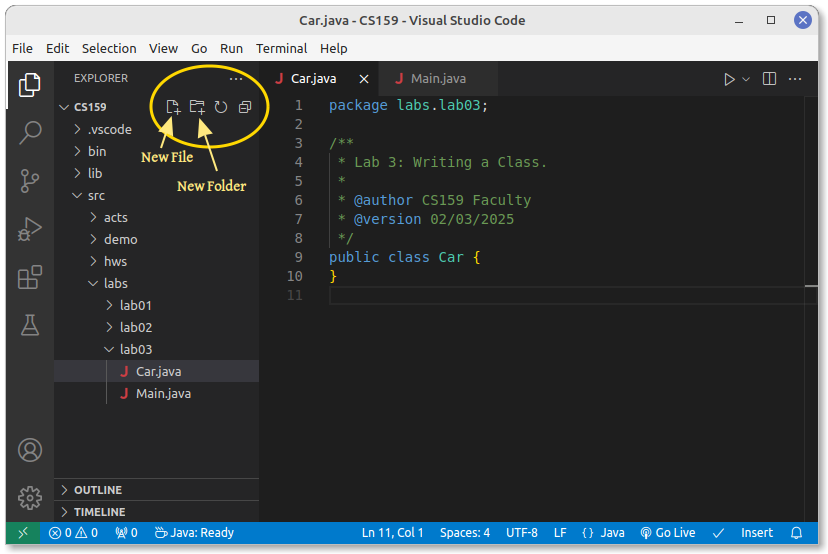This screenshot has height=554, width=828.
Task: Change file encoding UTF-8
Action: tap(522, 533)
